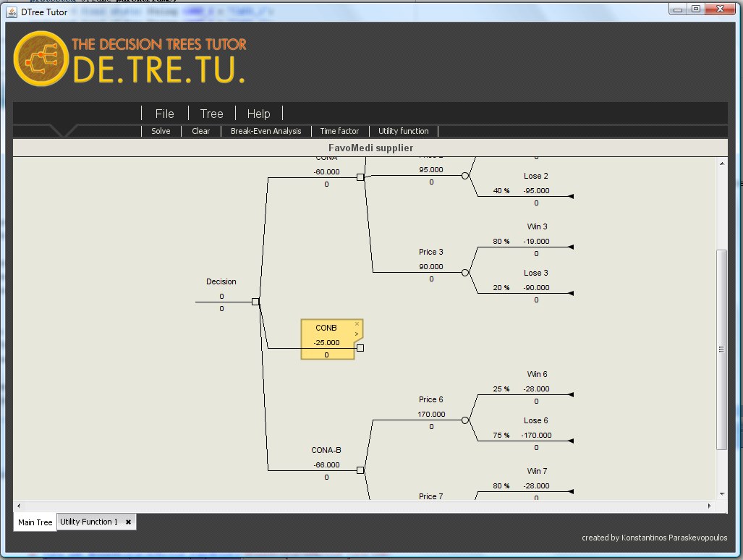The image size is (743, 560).
Task: Open the Utility function option
Action: 403,131
